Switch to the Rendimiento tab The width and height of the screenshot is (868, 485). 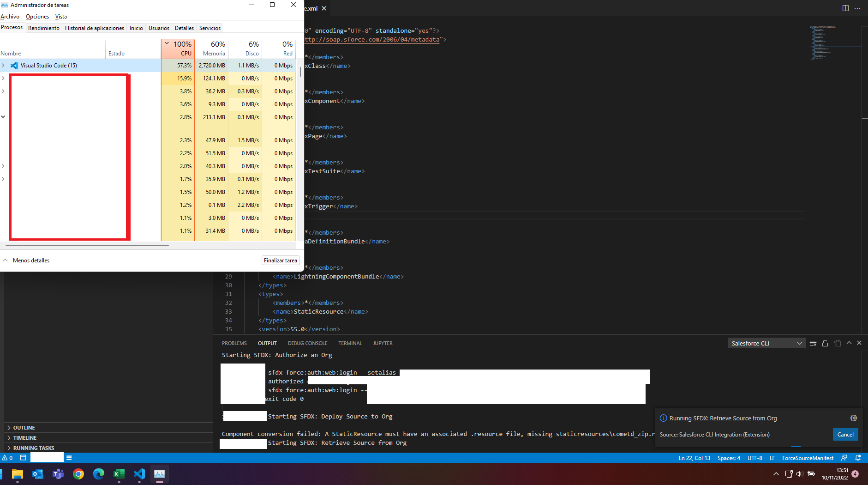coord(43,28)
